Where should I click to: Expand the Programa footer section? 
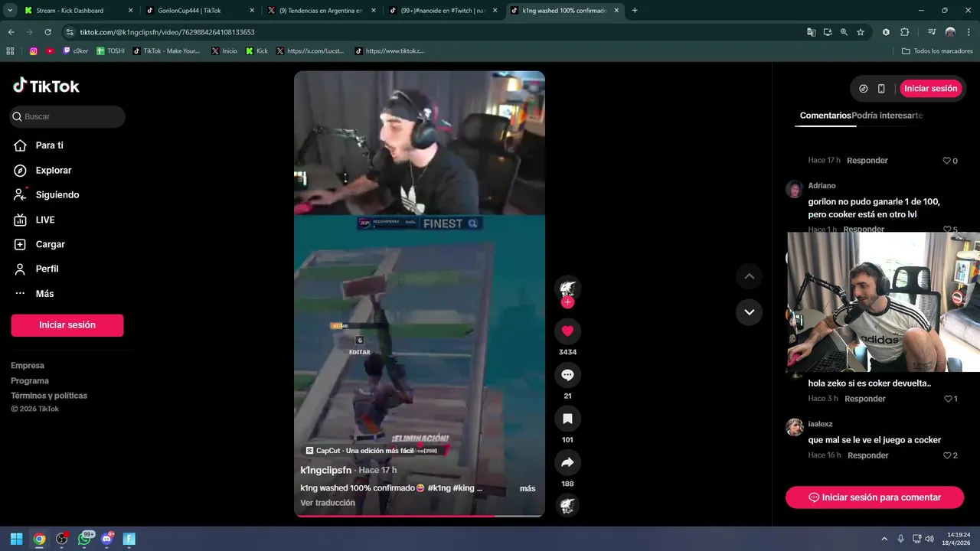click(x=30, y=380)
